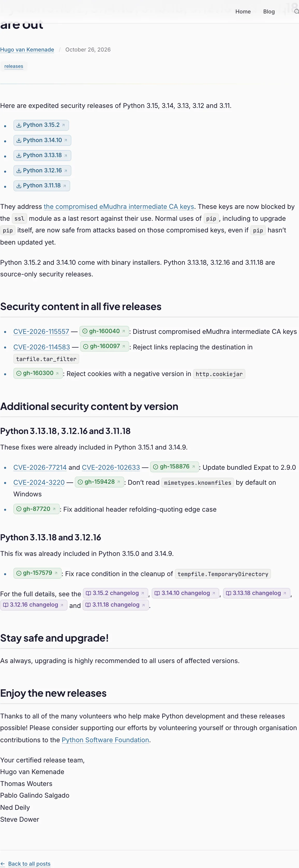299x868 pixels.
Task: Open the Python 3.11.18 download link
Action: (x=42, y=186)
